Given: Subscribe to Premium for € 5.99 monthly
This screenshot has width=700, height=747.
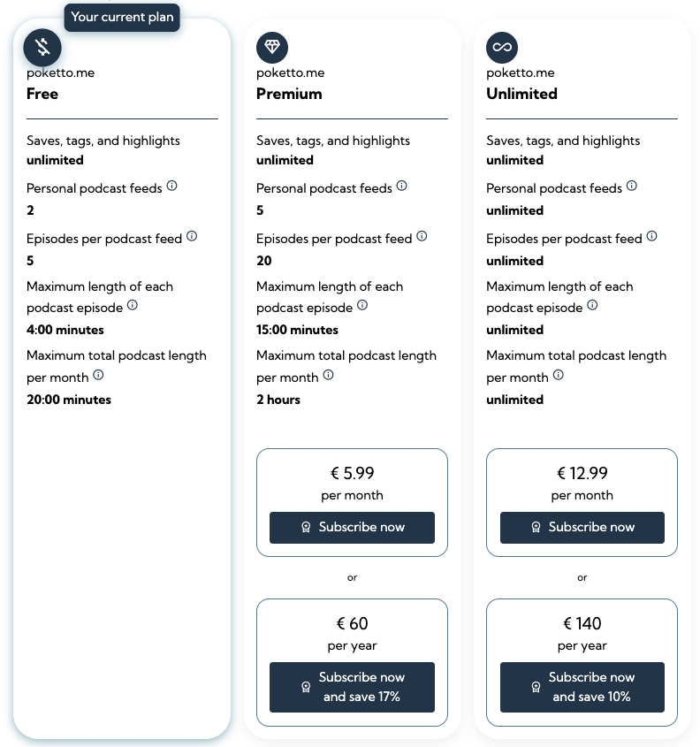Looking at the screenshot, I should point(352,527).
